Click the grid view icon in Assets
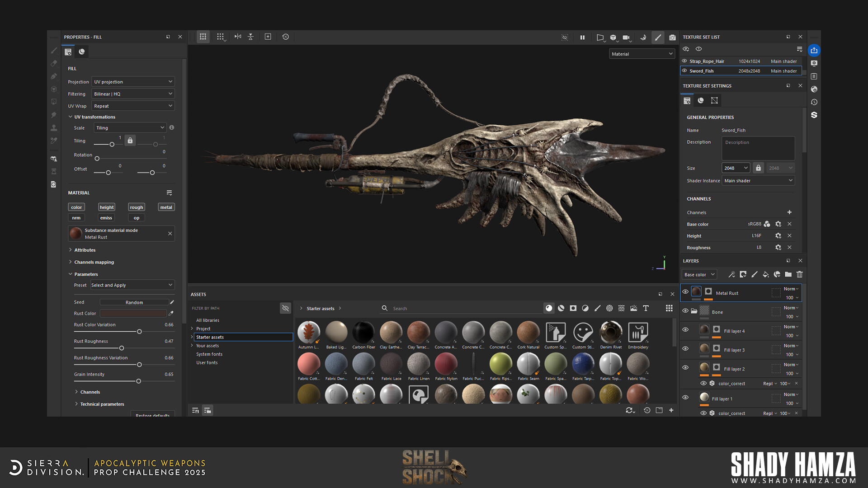The width and height of the screenshot is (868, 488). click(669, 308)
